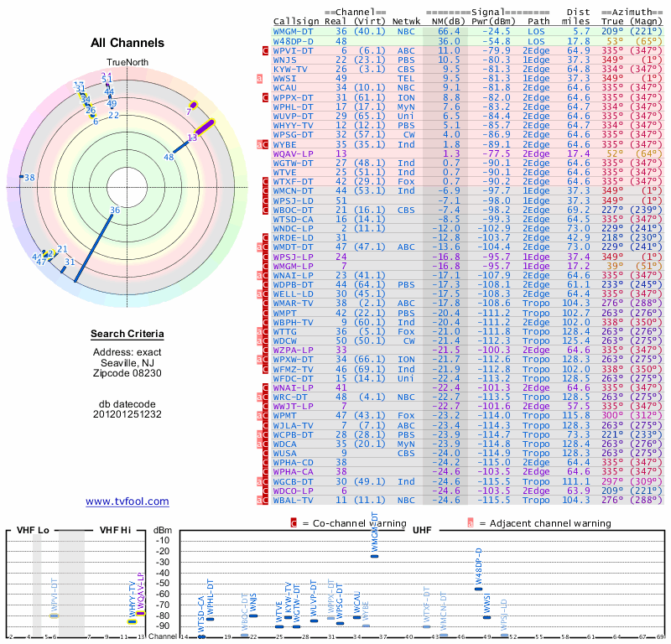Click the co-channel warning icon beside WPVI-DT
Screen dimensions: 671x644
[x=265, y=50]
